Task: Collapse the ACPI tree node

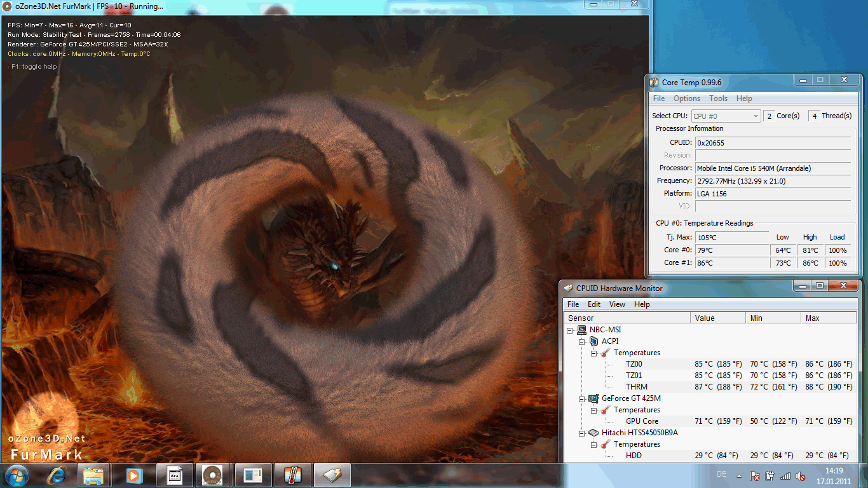Action: pyautogui.click(x=582, y=342)
